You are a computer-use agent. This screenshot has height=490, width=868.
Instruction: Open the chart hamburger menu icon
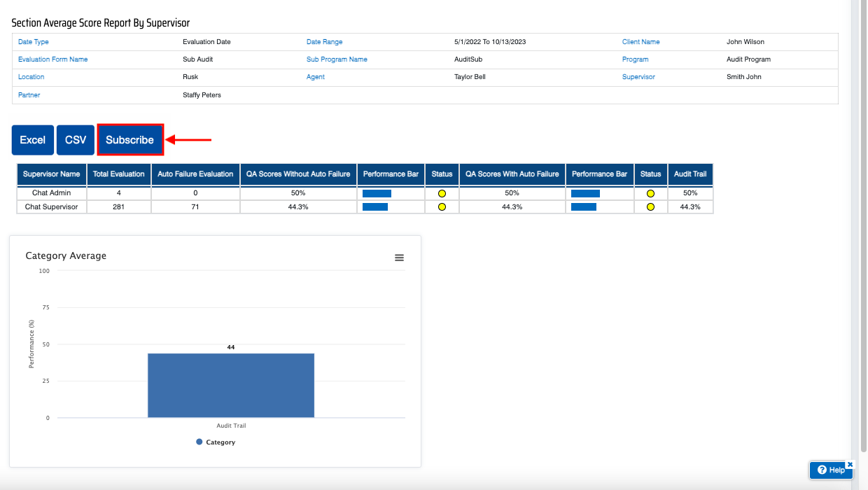coord(399,258)
